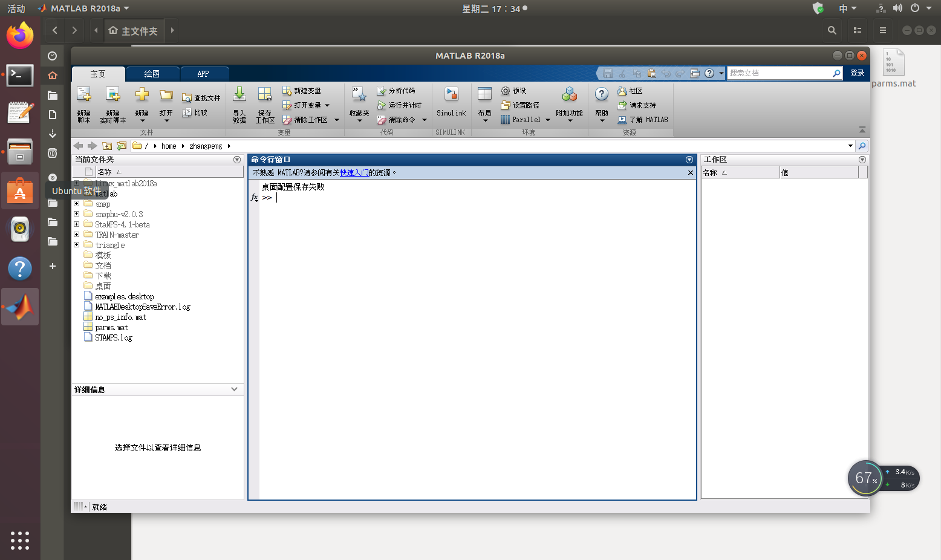The height and width of the screenshot is (560, 941).
Task: Click 新建变量 (New Variable)
Action: [x=302, y=91]
